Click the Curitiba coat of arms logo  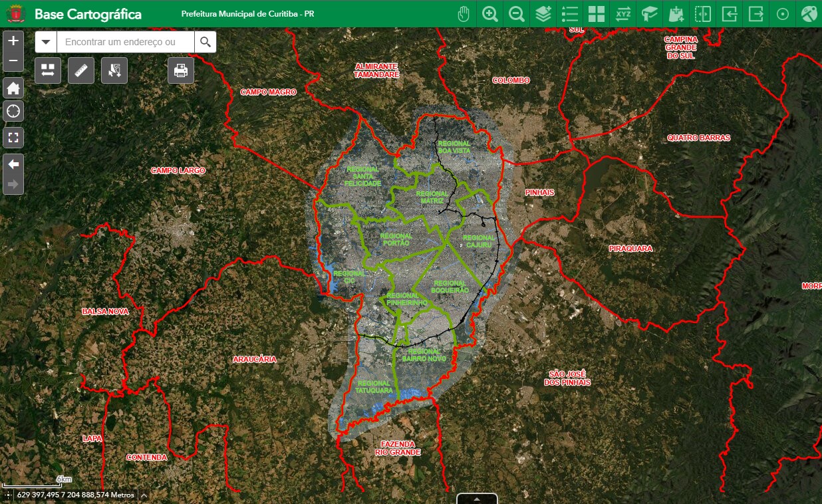(x=15, y=14)
